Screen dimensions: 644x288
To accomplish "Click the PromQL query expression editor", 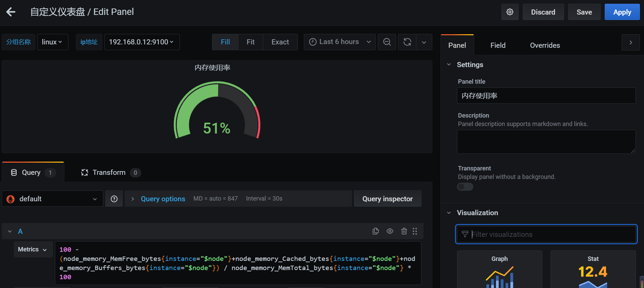I will pyautogui.click(x=238, y=263).
